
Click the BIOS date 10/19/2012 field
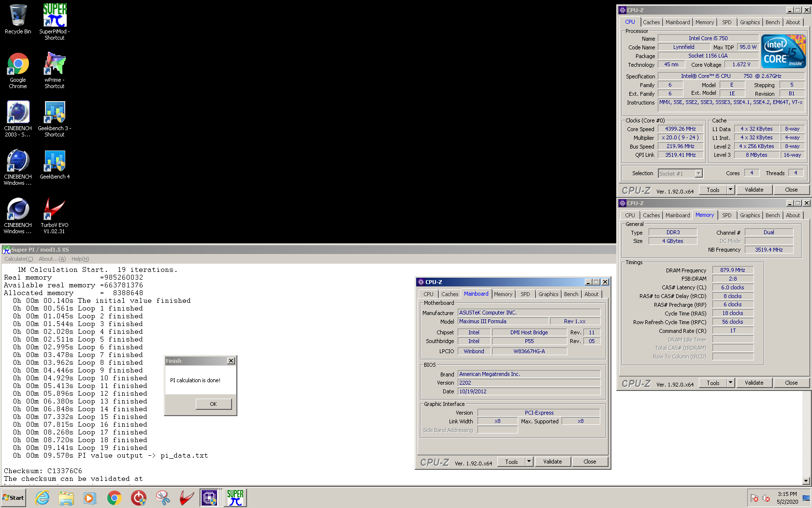(529, 391)
